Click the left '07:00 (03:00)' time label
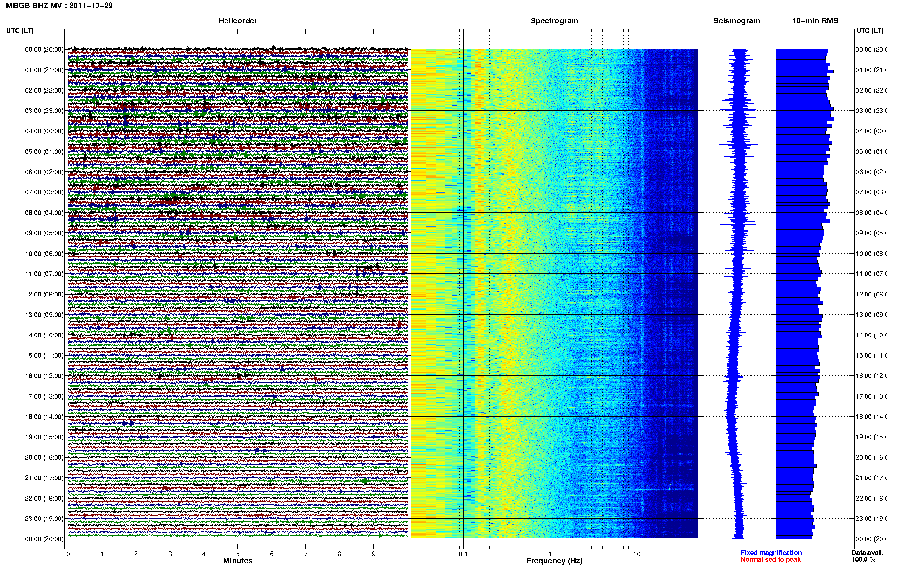924x578 pixels. [x=44, y=192]
